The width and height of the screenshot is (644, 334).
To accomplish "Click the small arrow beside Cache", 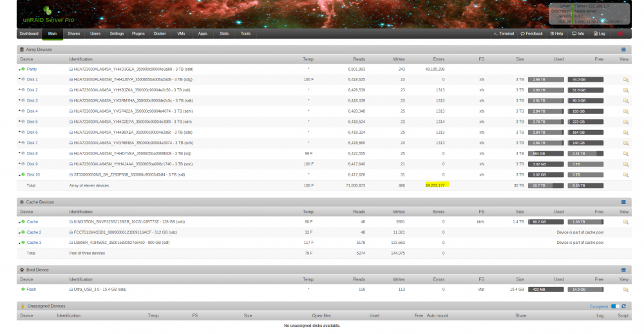I will 19,223.
